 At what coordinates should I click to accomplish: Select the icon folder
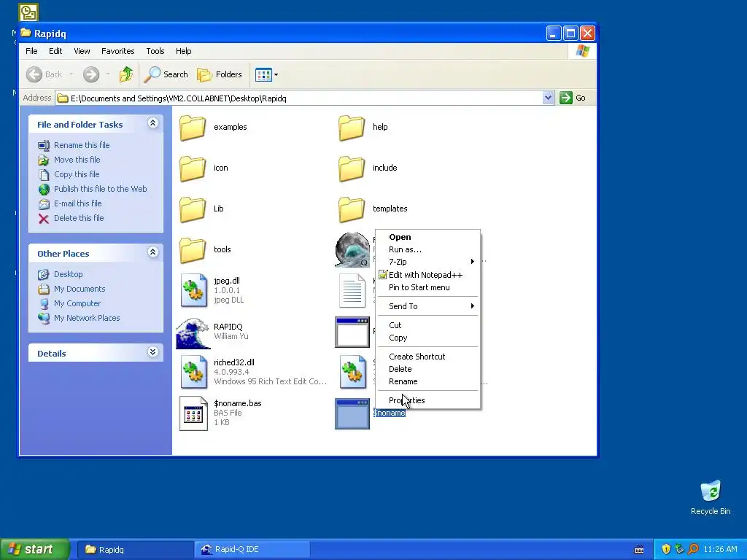[x=193, y=168]
